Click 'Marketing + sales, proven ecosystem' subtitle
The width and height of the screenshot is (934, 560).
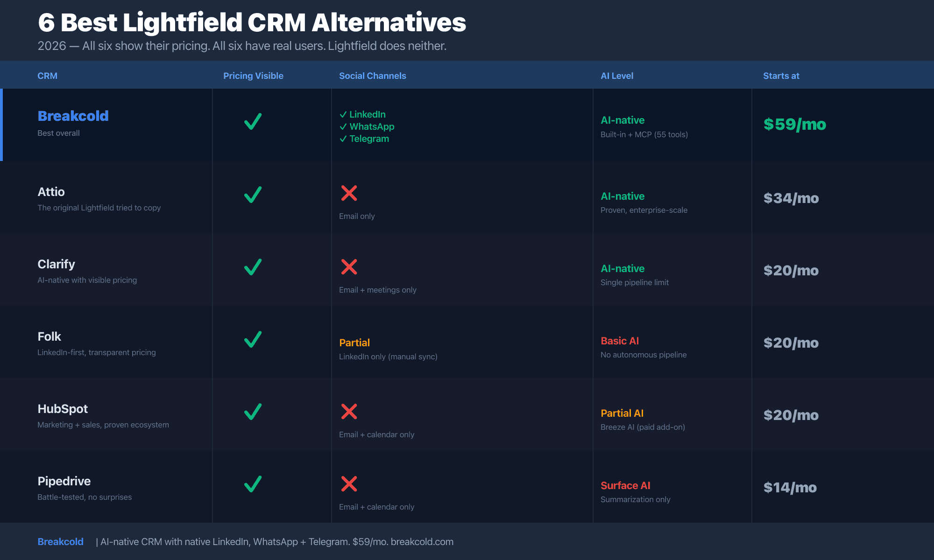[103, 425]
